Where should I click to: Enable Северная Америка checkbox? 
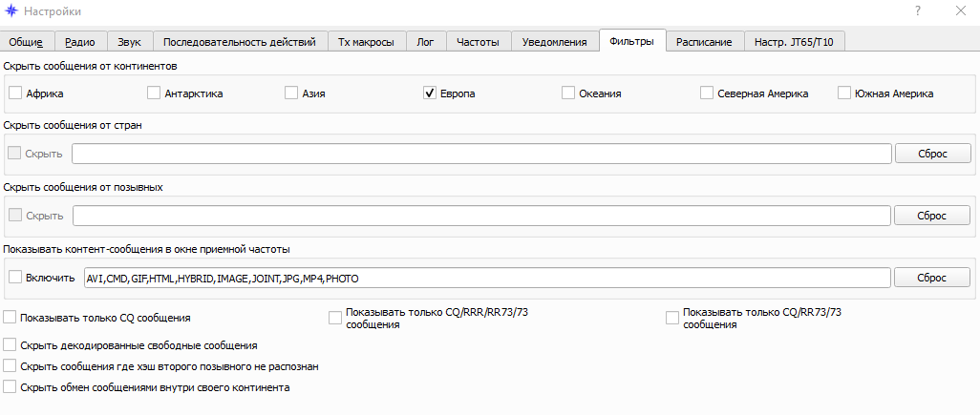click(x=707, y=93)
